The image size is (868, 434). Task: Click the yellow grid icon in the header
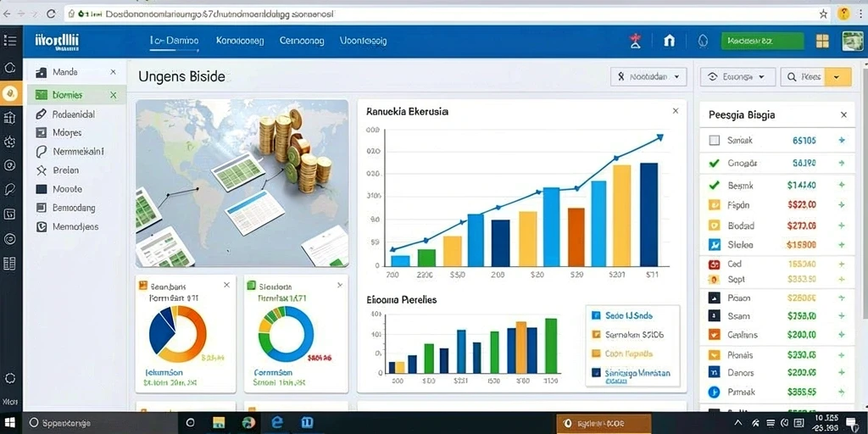pyautogui.click(x=822, y=41)
